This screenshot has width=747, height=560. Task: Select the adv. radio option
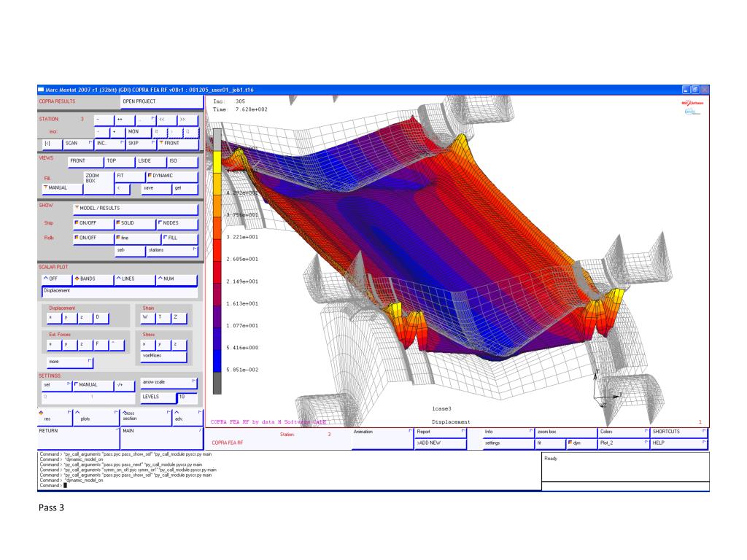coord(187,417)
